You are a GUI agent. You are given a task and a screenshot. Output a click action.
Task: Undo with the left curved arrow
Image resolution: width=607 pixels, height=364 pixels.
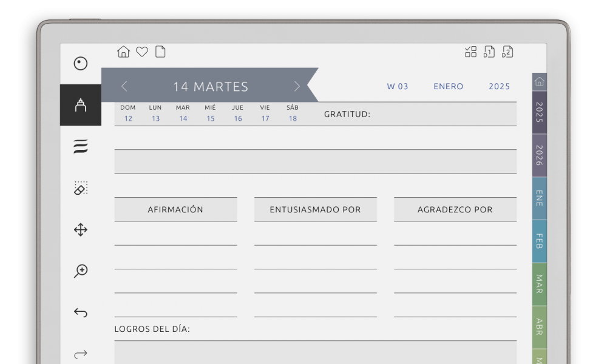[x=81, y=312]
